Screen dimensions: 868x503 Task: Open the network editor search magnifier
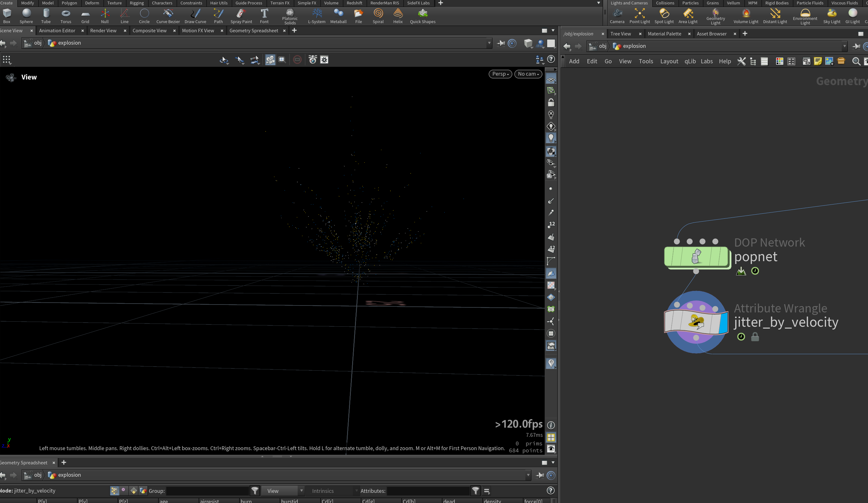coord(856,61)
